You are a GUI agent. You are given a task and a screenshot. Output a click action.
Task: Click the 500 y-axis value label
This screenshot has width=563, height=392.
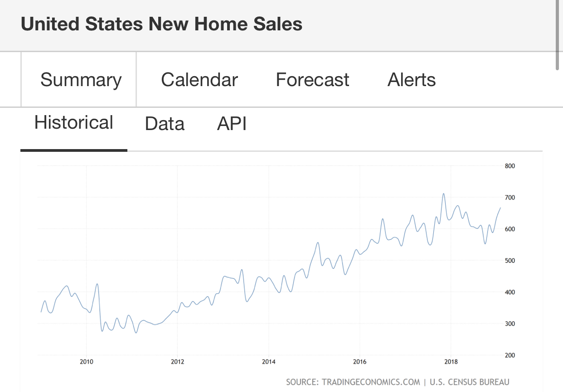510,261
